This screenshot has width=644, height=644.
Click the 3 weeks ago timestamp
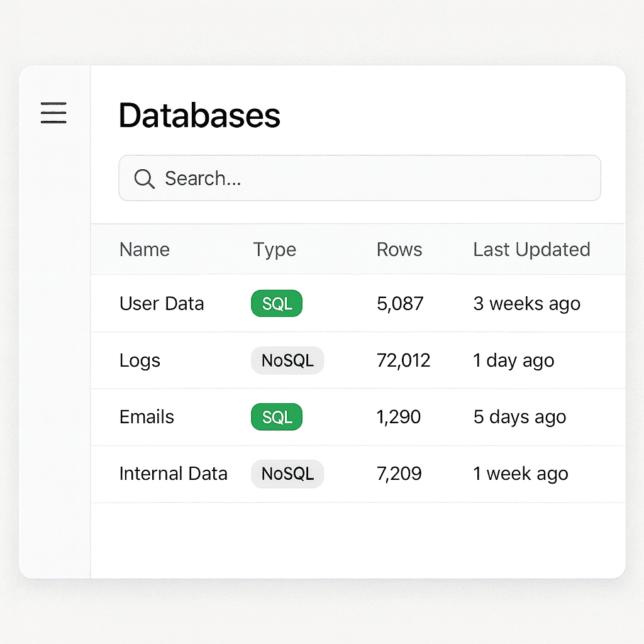point(526,303)
